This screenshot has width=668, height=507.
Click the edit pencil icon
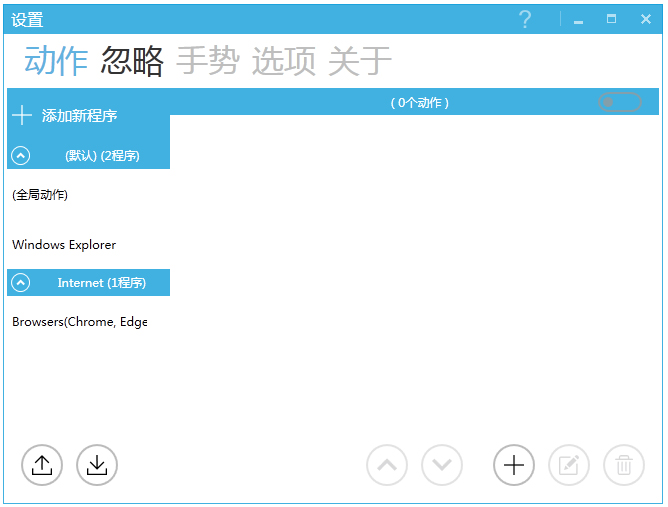[569, 465]
